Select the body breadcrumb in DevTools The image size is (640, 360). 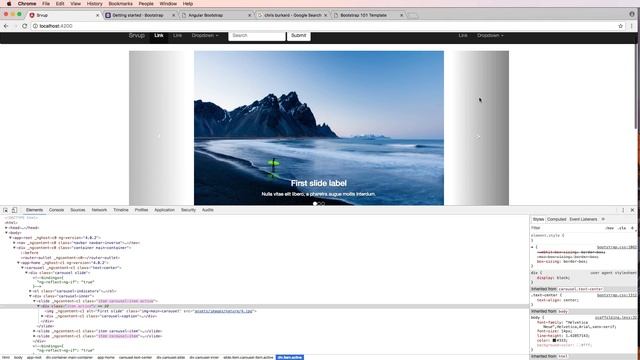(x=18, y=357)
